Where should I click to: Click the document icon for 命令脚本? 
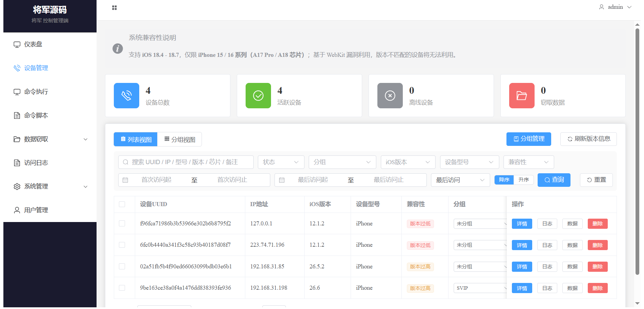17,115
